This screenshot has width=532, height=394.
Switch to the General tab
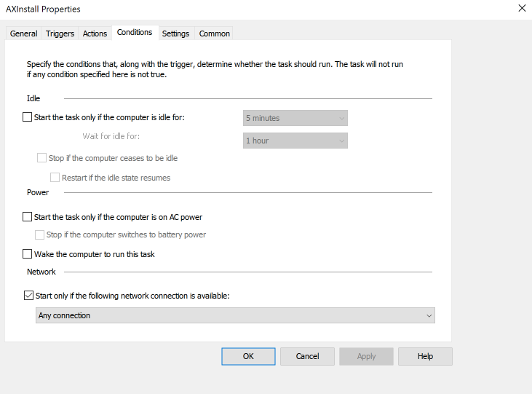[x=23, y=34]
